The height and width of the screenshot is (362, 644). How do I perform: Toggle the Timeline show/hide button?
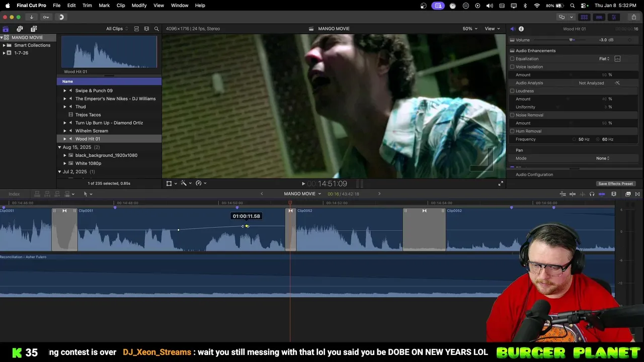(x=599, y=17)
